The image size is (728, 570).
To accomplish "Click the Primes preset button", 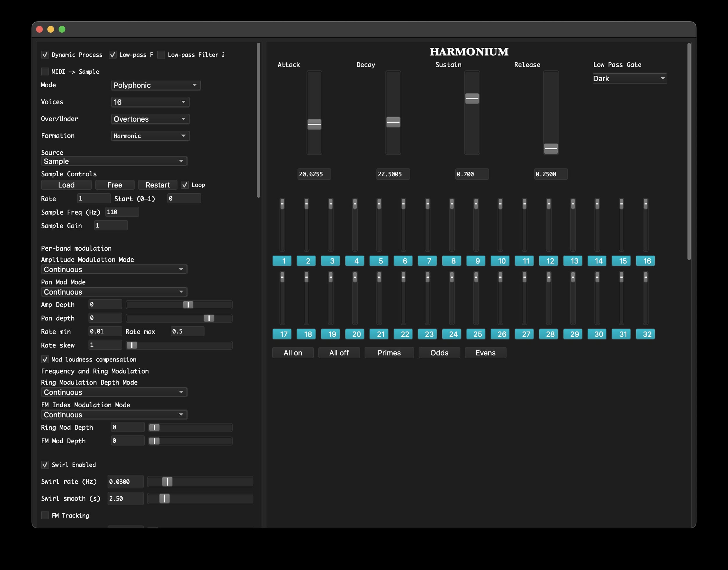I will coord(389,353).
